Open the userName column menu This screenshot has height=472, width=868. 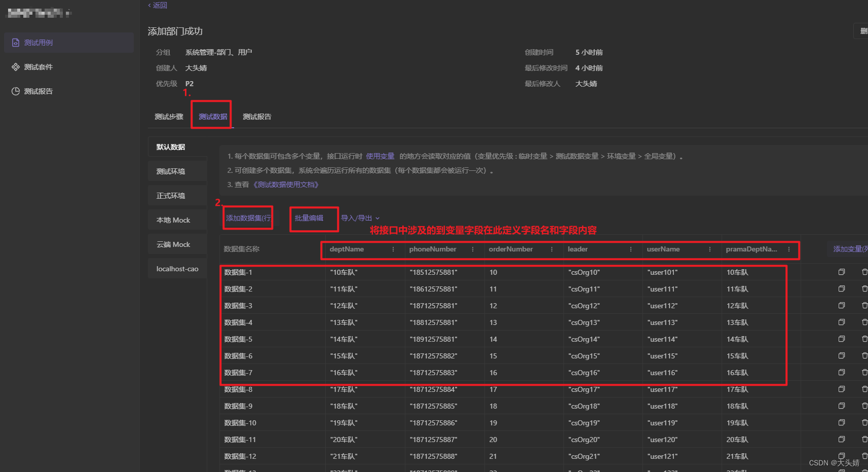(709, 249)
